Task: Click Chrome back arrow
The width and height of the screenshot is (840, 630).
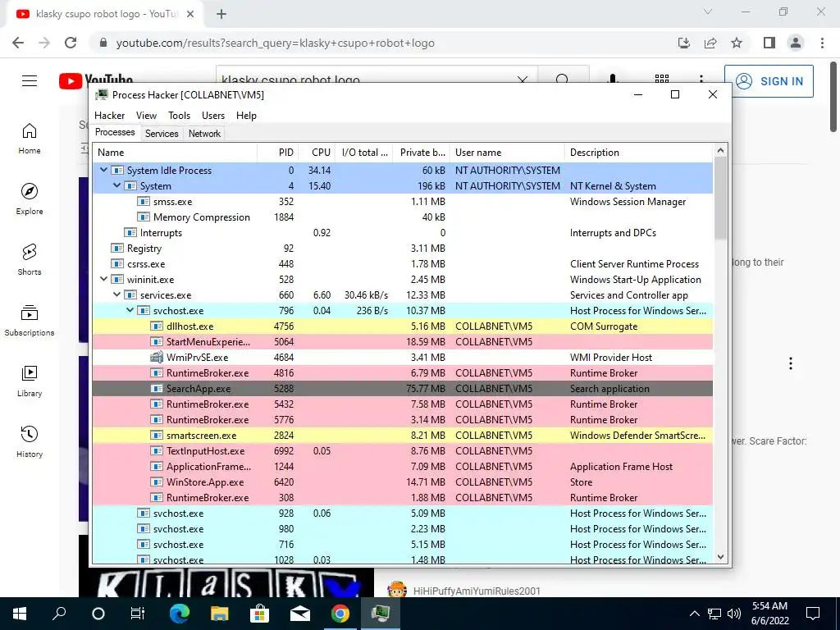Action: click(18, 43)
